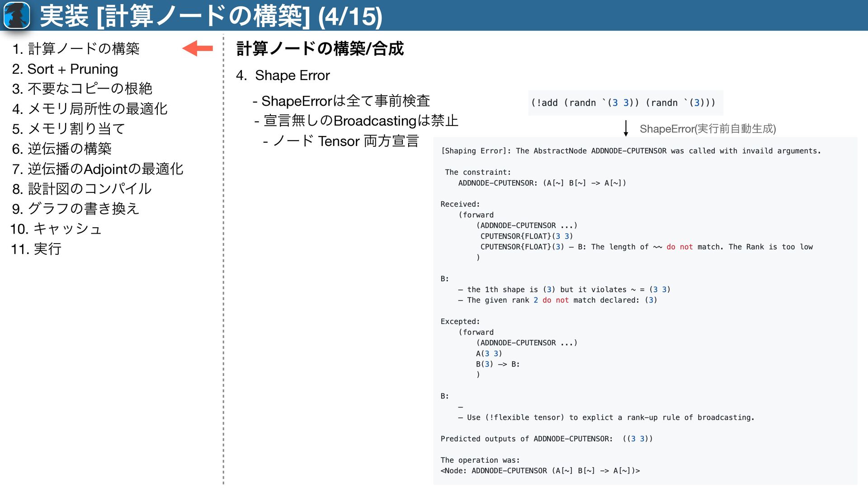Open outline item 3. 不要なコピーの根絶
868x488 pixels.
click(82, 89)
